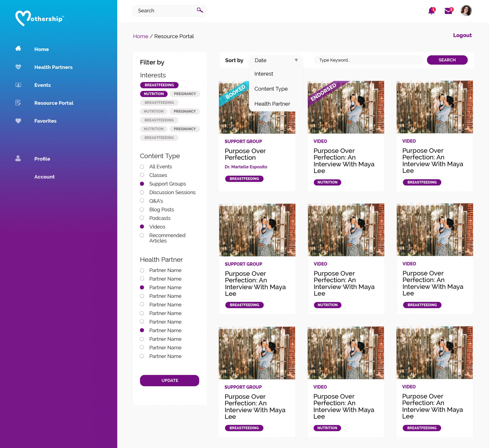This screenshot has height=448, width=489.
Task: Open Resource Portal in sidebar menu
Action: click(x=54, y=103)
